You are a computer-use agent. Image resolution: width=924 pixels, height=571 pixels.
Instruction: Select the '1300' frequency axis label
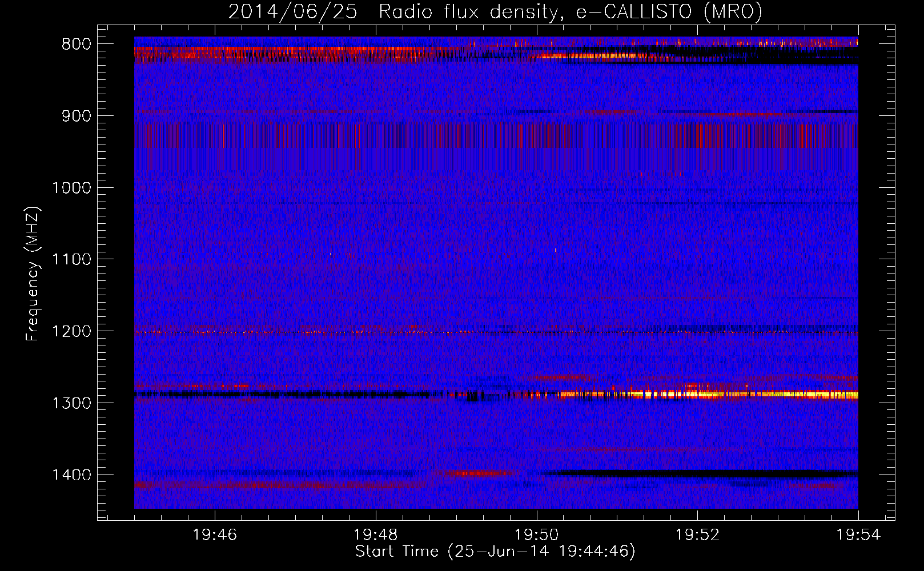[x=71, y=403]
